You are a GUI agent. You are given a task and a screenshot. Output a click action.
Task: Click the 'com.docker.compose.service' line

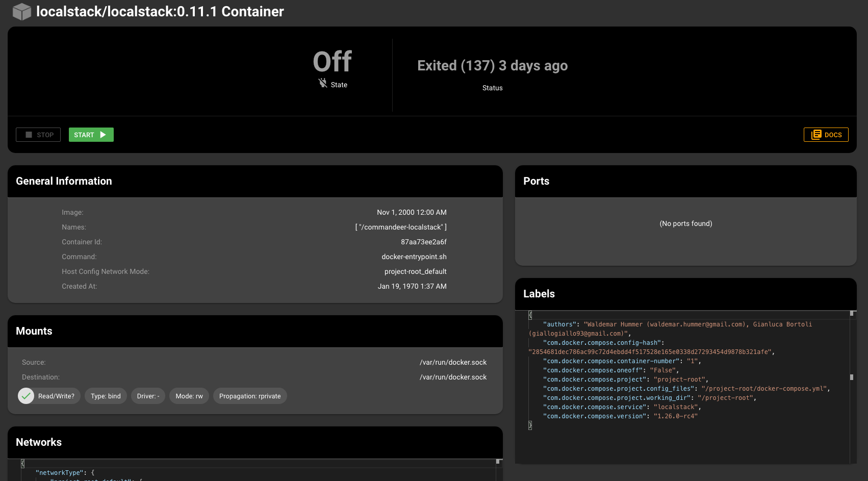[x=622, y=407]
